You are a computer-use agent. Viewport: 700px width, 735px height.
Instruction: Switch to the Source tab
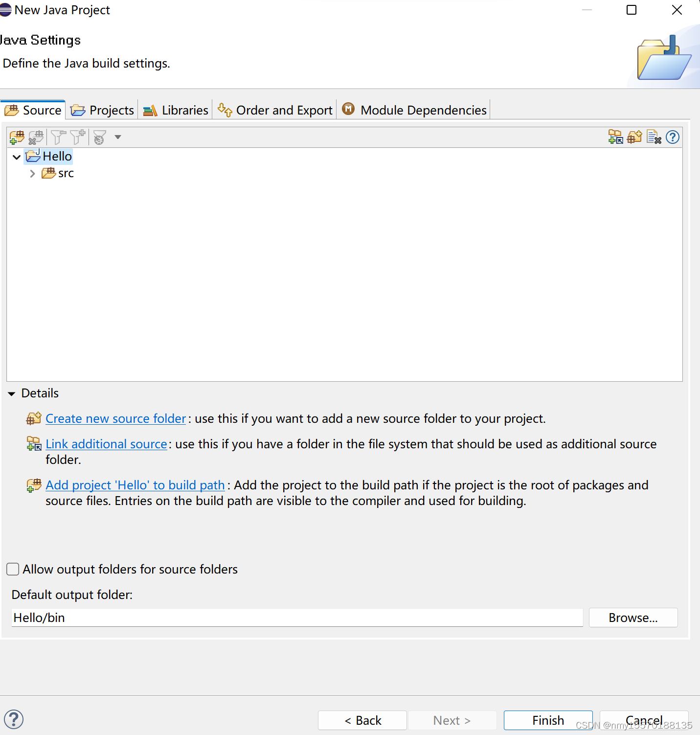[x=33, y=110]
